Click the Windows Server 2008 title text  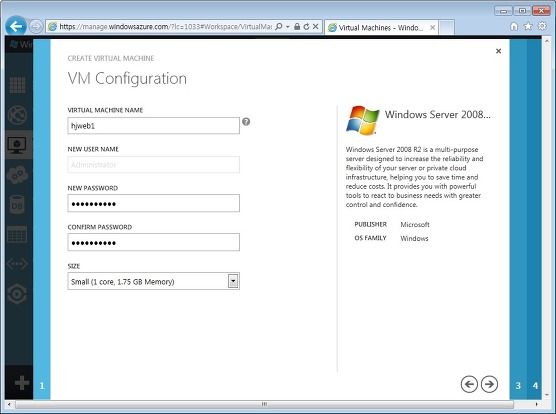click(438, 114)
